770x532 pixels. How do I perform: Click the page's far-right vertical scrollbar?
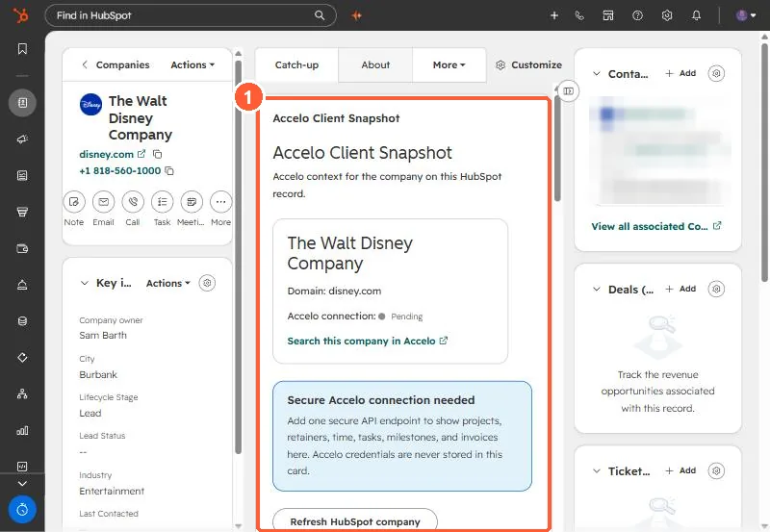tap(764, 162)
